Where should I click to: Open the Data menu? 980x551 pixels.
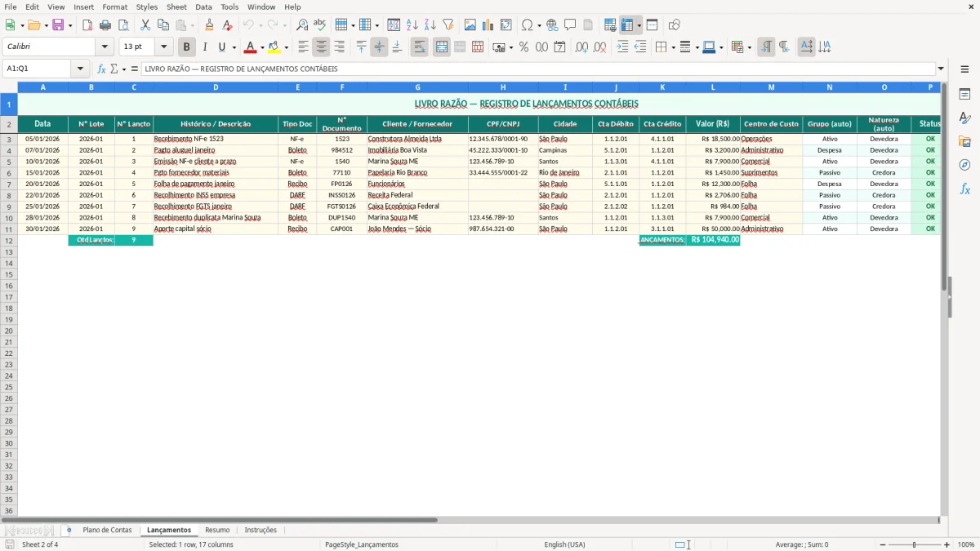point(203,7)
